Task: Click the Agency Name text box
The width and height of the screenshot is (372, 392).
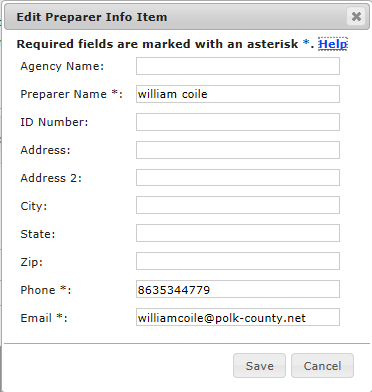Action: point(238,66)
